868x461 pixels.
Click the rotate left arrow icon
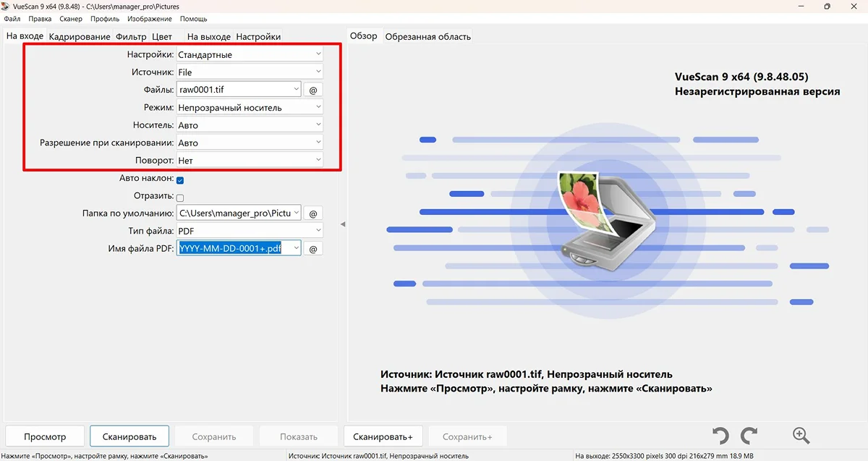720,436
